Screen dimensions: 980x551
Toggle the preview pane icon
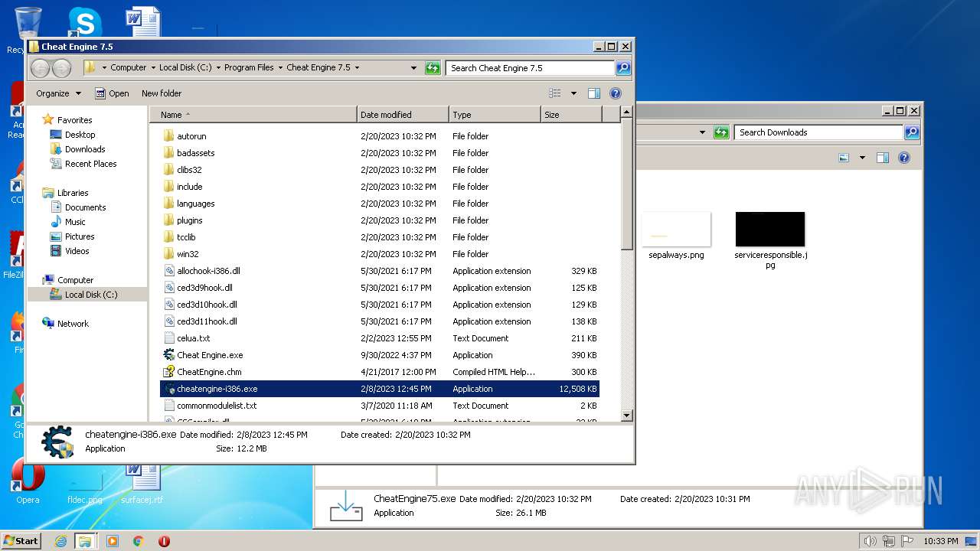(593, 93)
